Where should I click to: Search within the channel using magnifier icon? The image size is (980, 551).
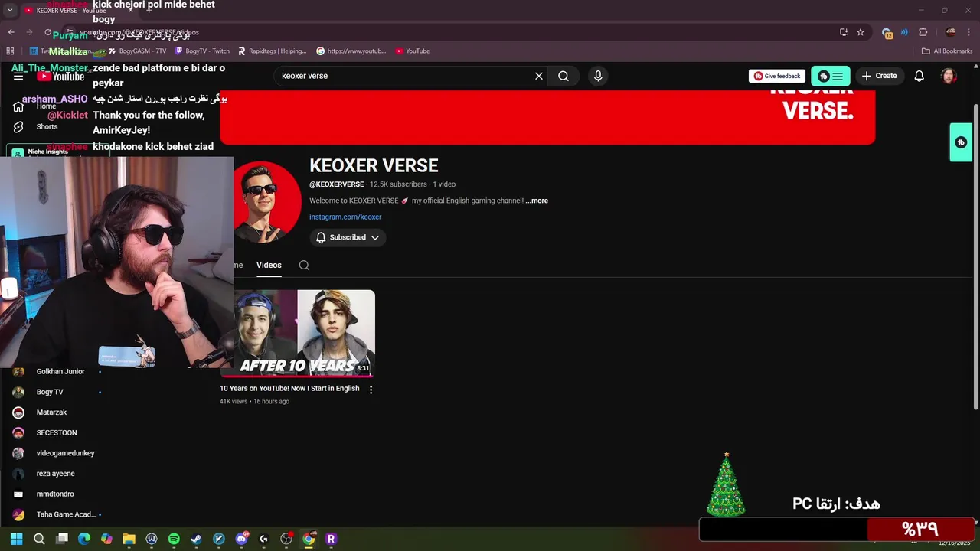pyautogui.click(x=304, y=266)
